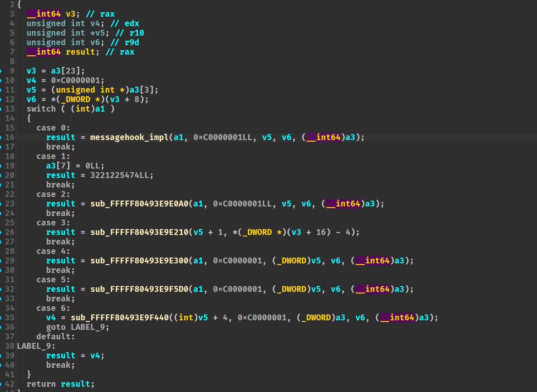Image resolution: width=537 pixels, height=392 pixels.
Task: Select the 0LL value assigned to a3[7]
Action: click(x=93, y=166)
